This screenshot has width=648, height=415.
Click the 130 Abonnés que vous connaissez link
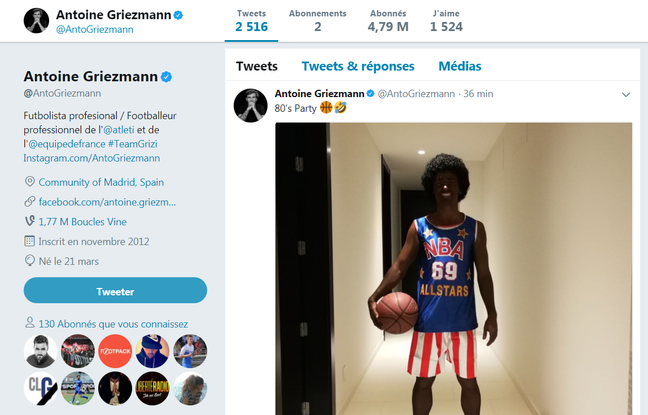click(112, 324)
